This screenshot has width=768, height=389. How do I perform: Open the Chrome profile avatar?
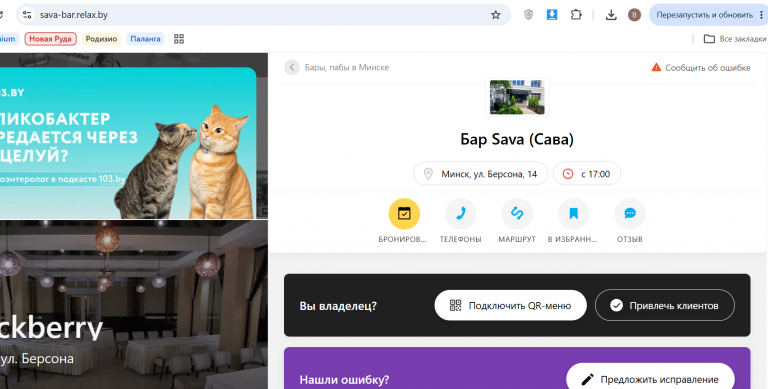[x=634, y=15]
